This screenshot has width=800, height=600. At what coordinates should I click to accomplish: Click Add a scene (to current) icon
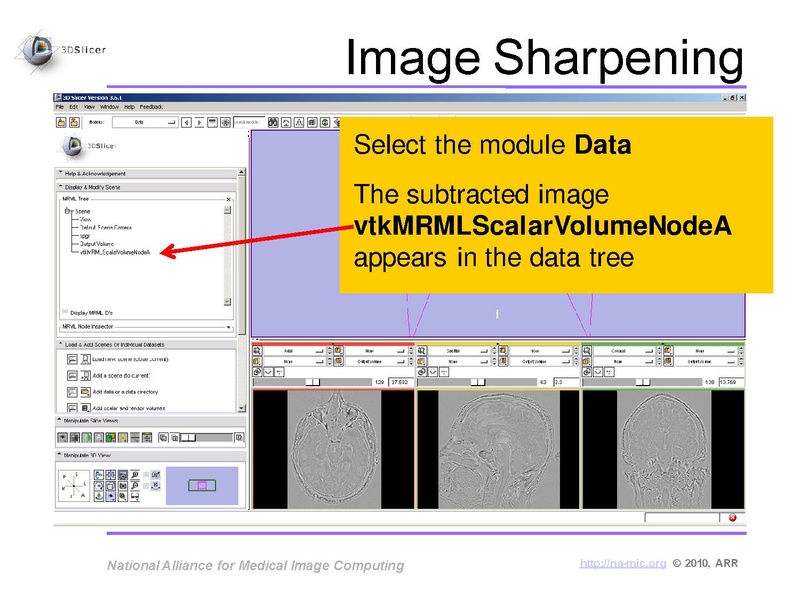(86, 376)
